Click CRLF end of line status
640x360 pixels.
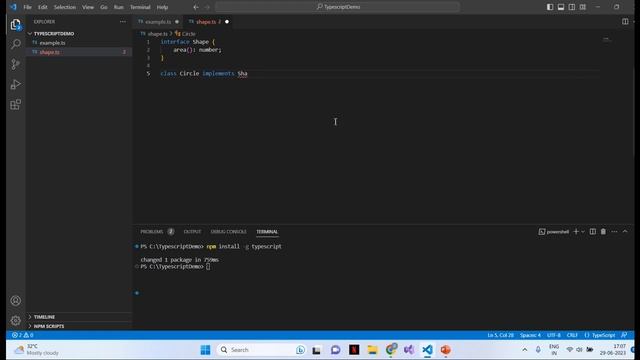[x=572, y=335]
